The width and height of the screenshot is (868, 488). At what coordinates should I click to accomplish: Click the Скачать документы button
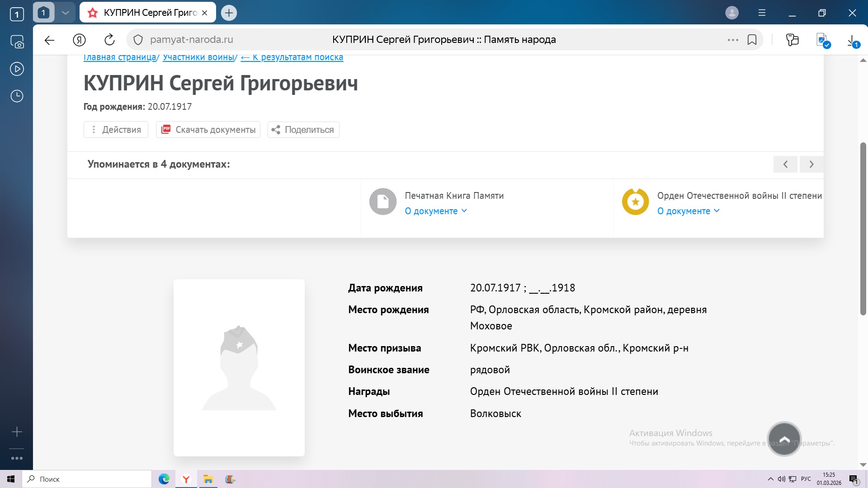[208, 130]
